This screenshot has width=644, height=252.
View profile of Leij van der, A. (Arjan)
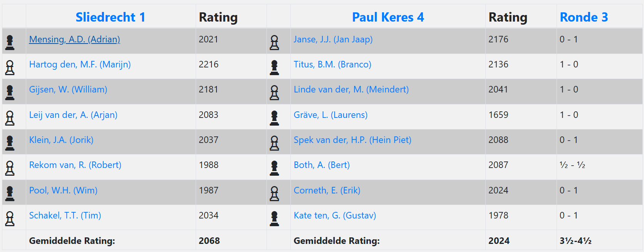tap(73, 115)
